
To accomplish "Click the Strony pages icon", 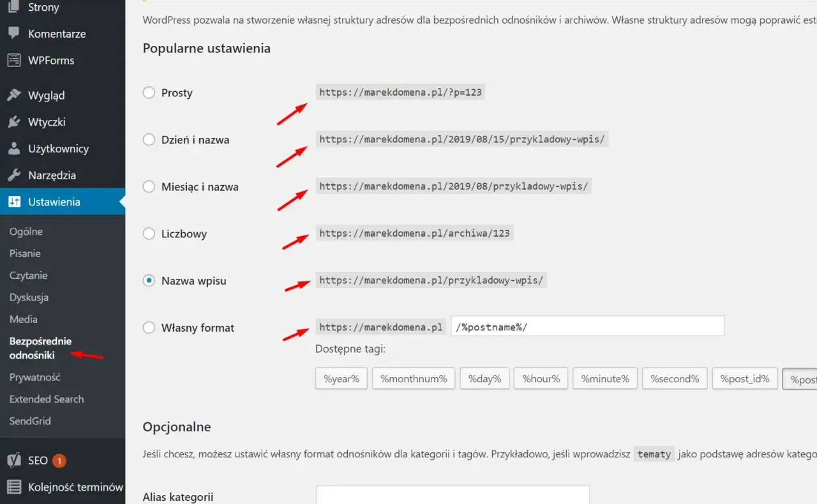I will tap(13, 7).
